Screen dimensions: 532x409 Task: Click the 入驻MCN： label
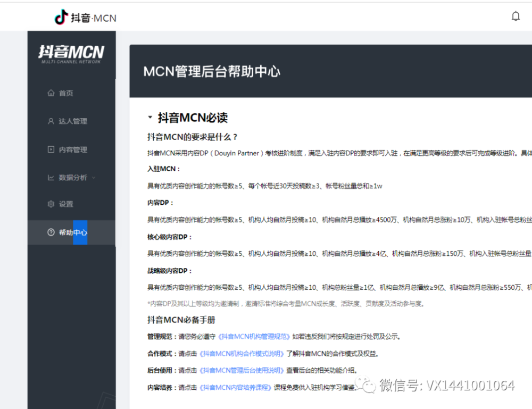click(x=163, y=169)
